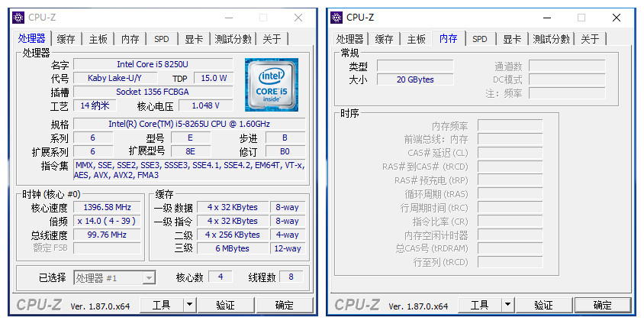Switch to 处理器 tab in right window
This screenshot has width=644, height=324.
350,39
